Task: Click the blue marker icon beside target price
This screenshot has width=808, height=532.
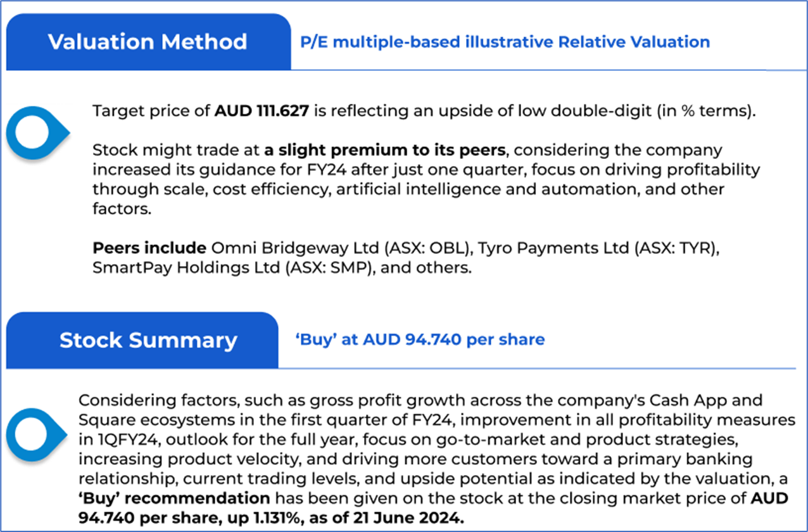Action: 36,132
